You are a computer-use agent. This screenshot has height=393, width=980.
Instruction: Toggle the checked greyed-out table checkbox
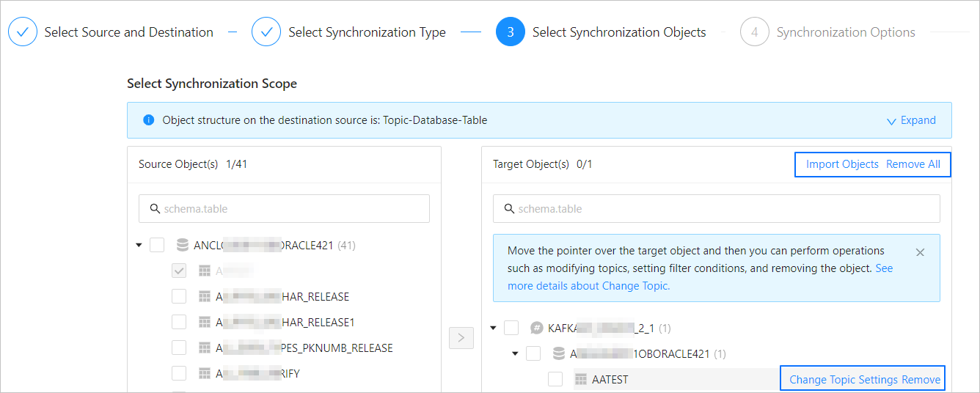179,271
